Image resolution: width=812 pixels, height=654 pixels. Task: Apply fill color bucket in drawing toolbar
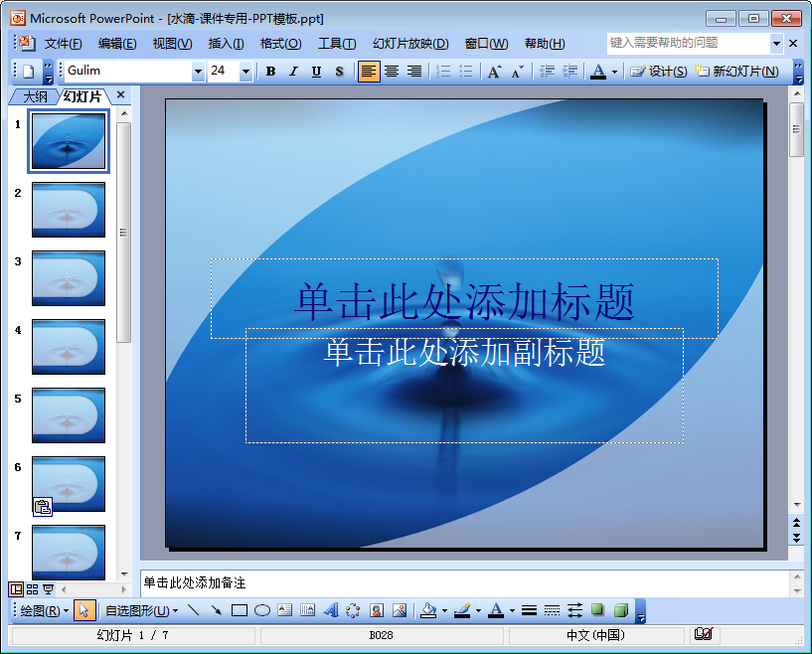pyautogui.click(x=428, y=610)
